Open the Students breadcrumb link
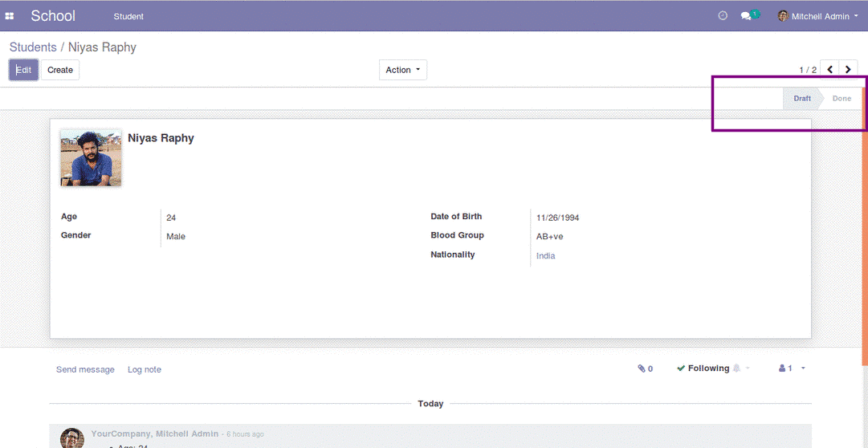This screenshot has height=448, width=868. tap(33, 47)
